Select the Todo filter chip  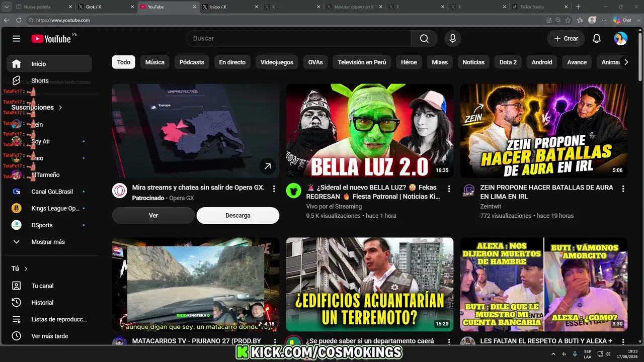coord(124,62)
